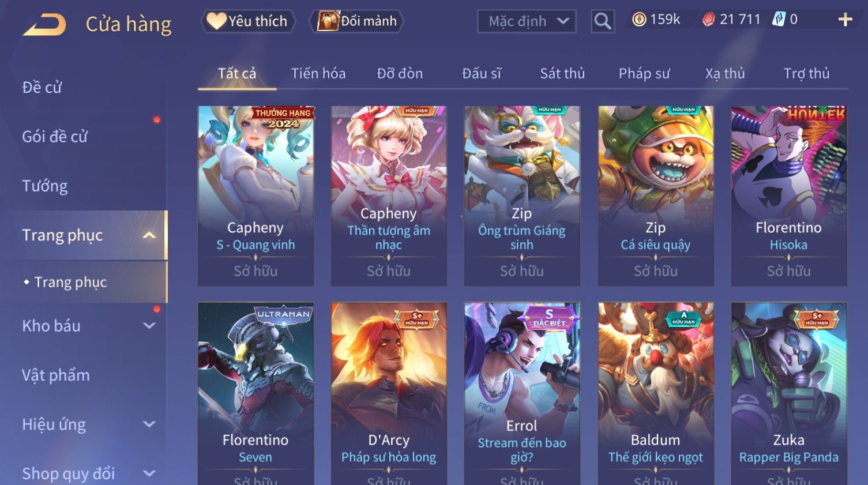Select Zip Cá siêu quậy skin card
The height and width of the screenshot is (485, 868).
tap(656, 195)
